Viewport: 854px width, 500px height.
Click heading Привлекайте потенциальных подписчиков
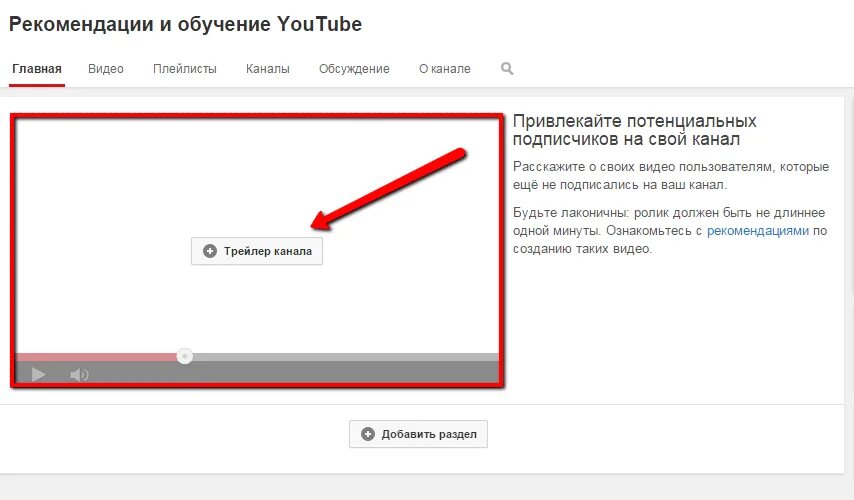pyautogui.click(x=635, y=130)
